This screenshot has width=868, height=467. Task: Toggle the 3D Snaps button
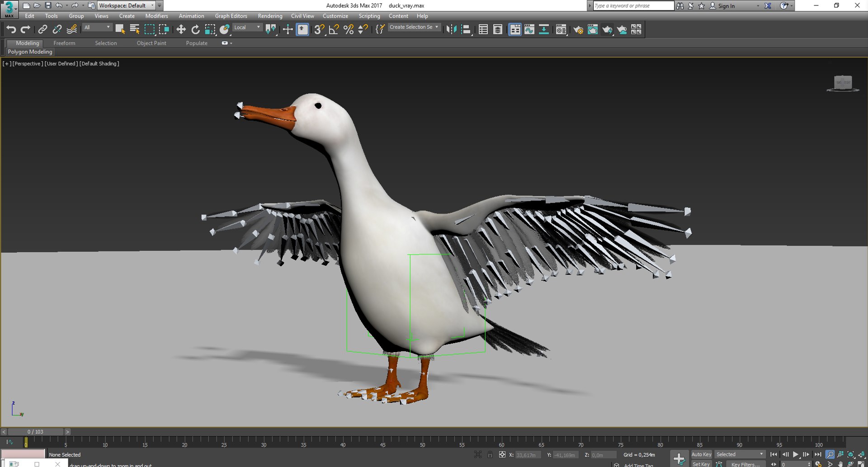319,29
